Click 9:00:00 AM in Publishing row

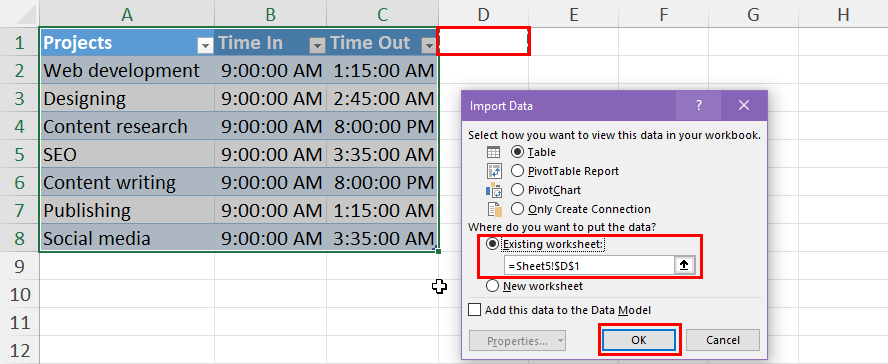tap(270, 210)
